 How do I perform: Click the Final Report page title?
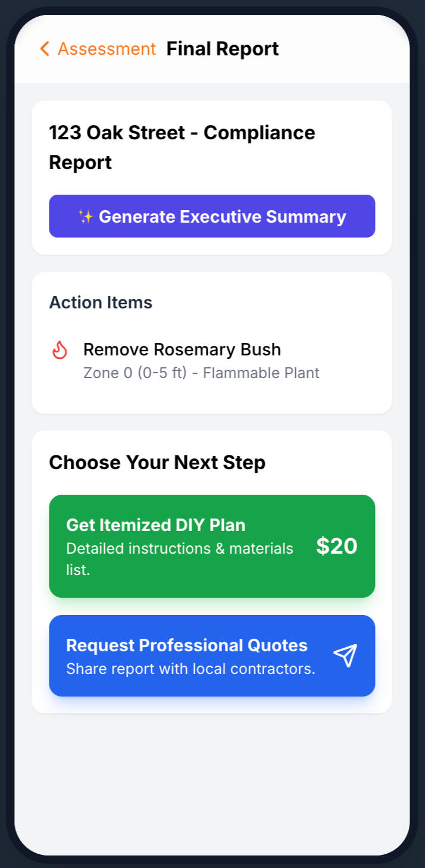pos(223,49)
